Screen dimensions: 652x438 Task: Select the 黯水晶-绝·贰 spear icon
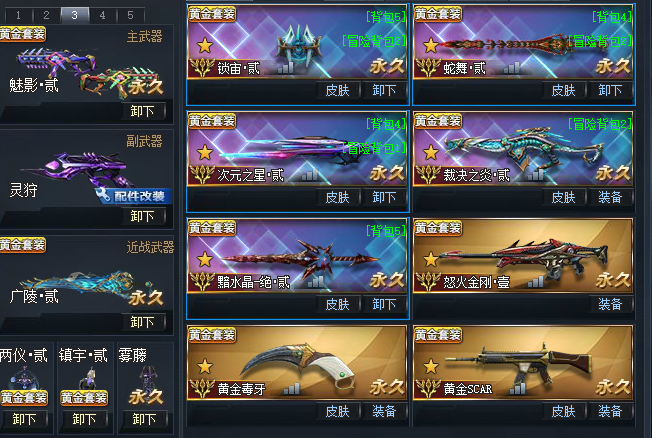(x=300, y=258)
